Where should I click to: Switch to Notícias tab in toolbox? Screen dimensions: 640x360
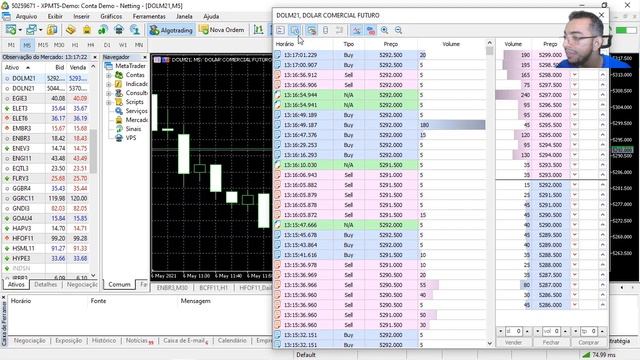pos(139,340)
